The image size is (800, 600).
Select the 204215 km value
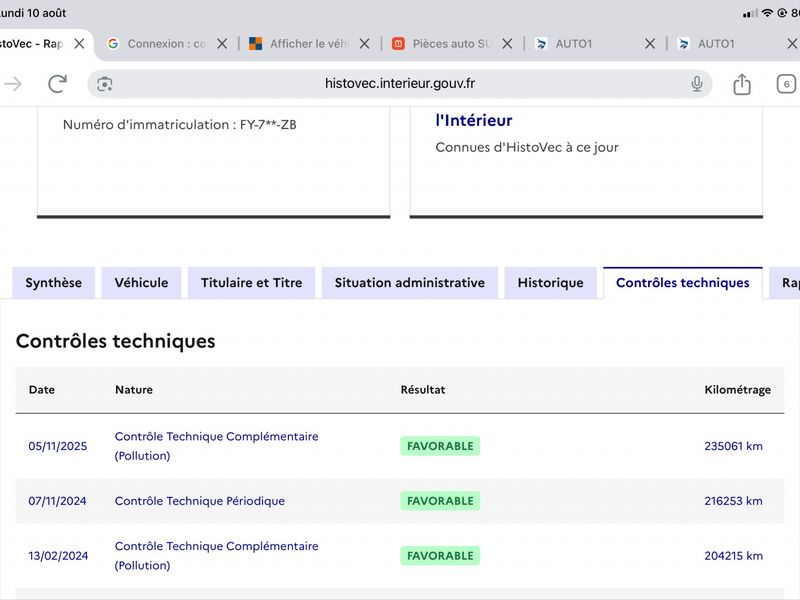[x=734, y=556]
